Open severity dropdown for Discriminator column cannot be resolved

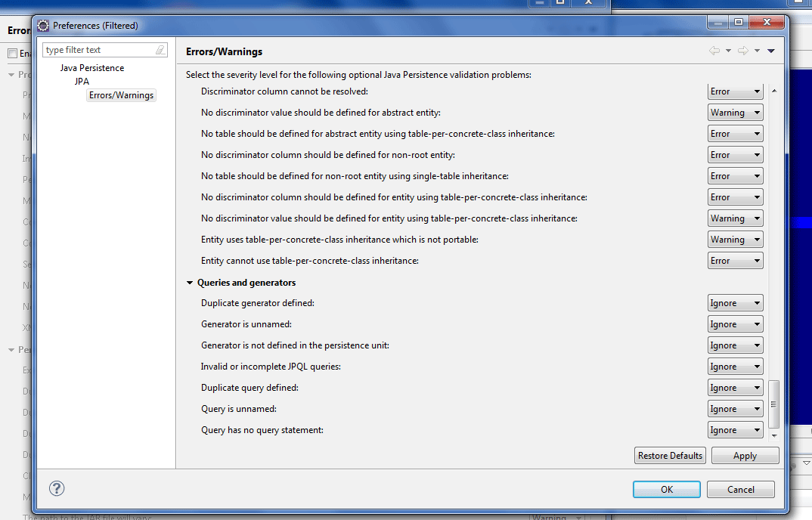736,91
